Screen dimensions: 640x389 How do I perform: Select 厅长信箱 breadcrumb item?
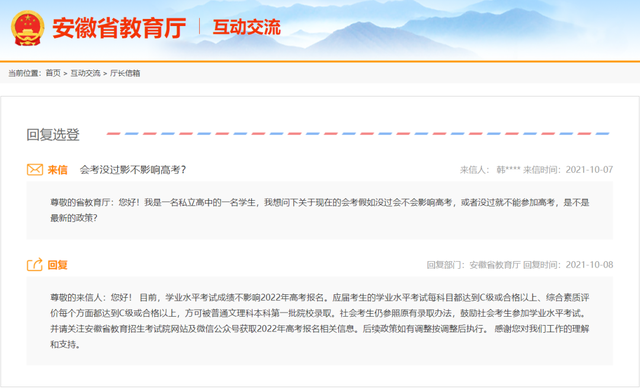[x=125, y=73]
